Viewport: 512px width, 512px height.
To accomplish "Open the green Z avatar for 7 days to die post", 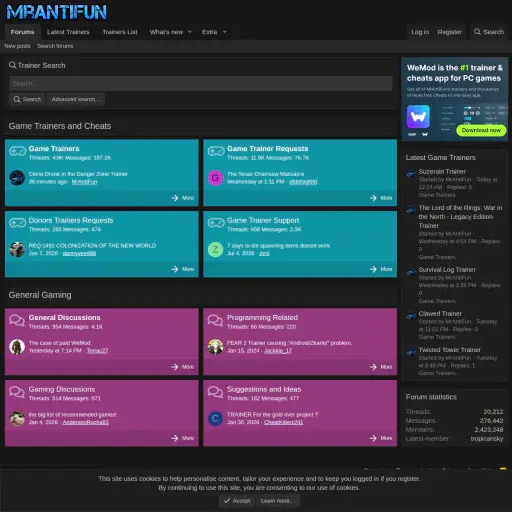I will click(215, 249).
